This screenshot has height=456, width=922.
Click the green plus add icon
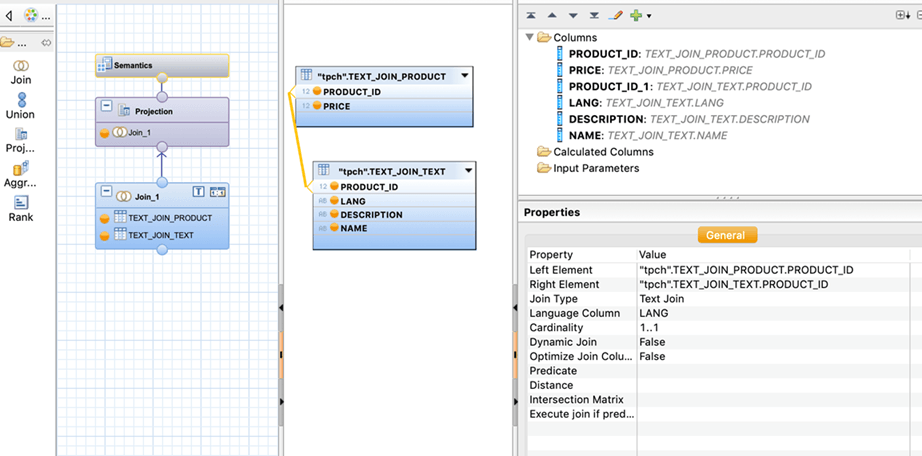[635, 16]
